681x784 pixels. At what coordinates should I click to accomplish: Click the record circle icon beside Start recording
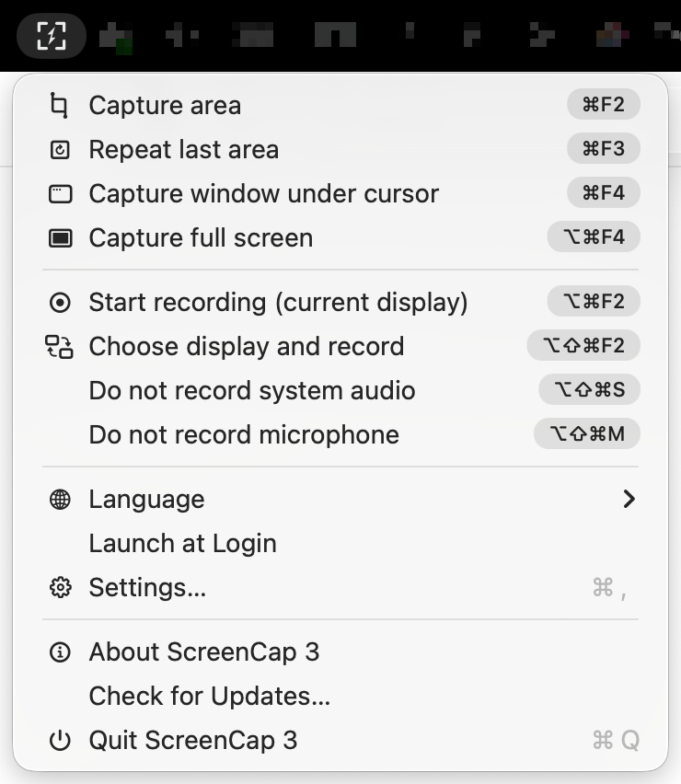[60, 302]
